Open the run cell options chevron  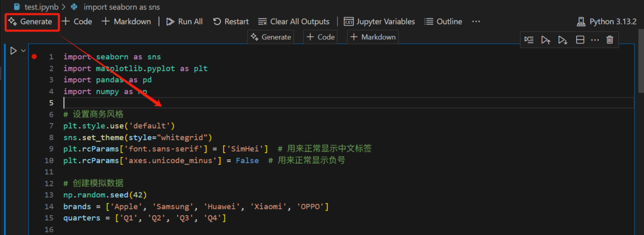(x=23, y=51)
